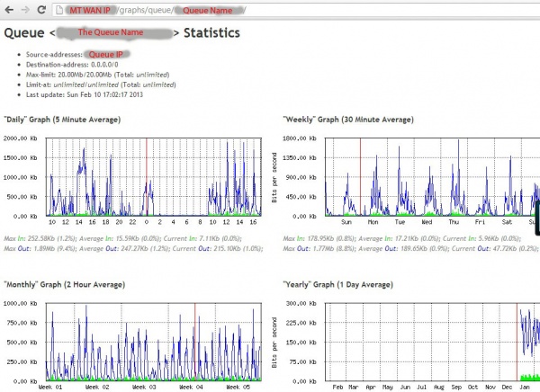Click the "Daily" Graph (5 Minute Average) title
This screenshot has width=540, height=392.
tap(62, 120)
